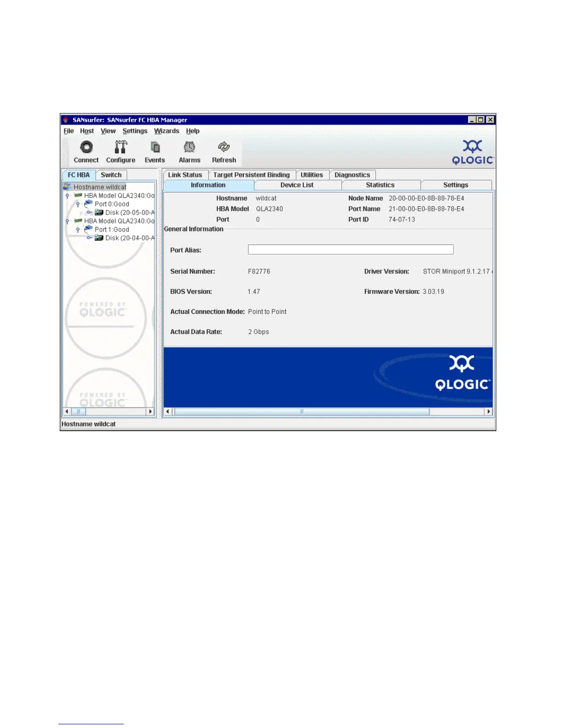Click the tree panel horizontal scrollbar thumb

(79, 412)
